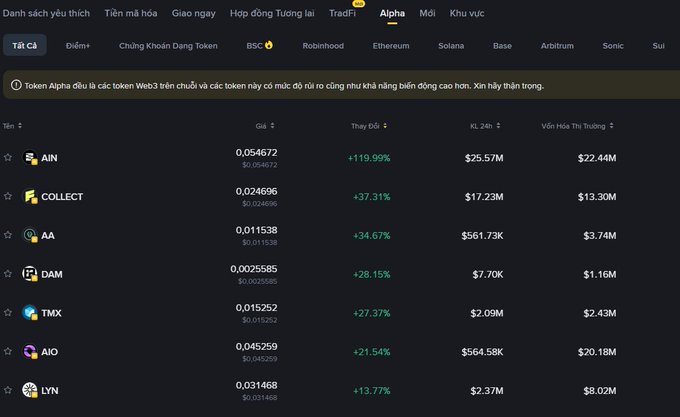Viewport: 680px width, 417px height.
Task: Switch to Tiền mã hóa tab
Action: (x=131, y=13)
